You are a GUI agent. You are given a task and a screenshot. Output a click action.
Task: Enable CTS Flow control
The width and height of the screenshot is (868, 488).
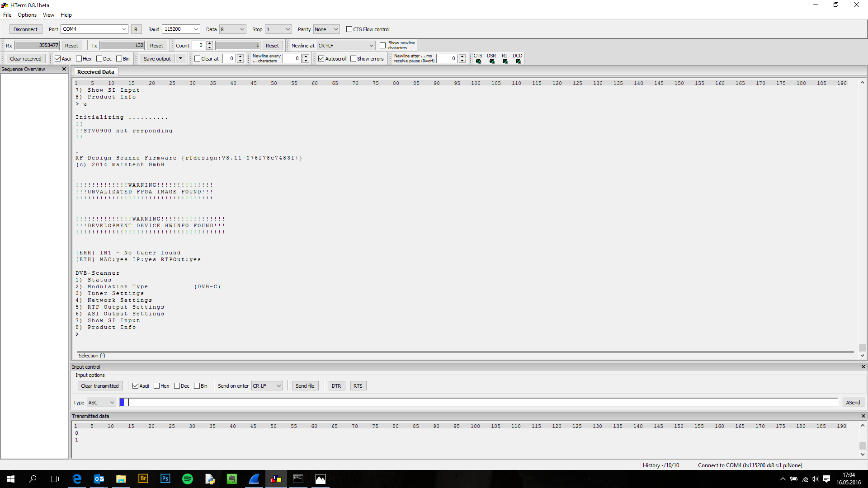349,29
